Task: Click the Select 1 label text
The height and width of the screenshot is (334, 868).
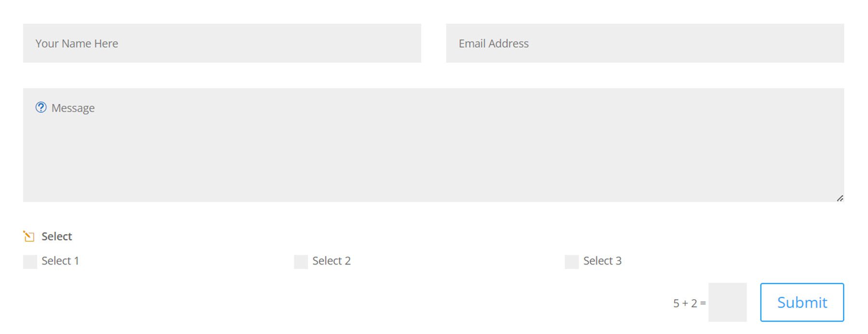Action: click(x=60, y=261)
